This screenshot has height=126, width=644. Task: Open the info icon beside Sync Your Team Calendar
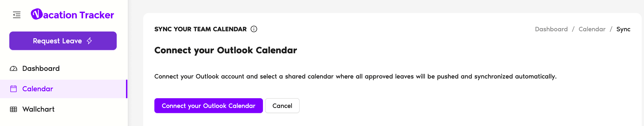click(254, 29)
